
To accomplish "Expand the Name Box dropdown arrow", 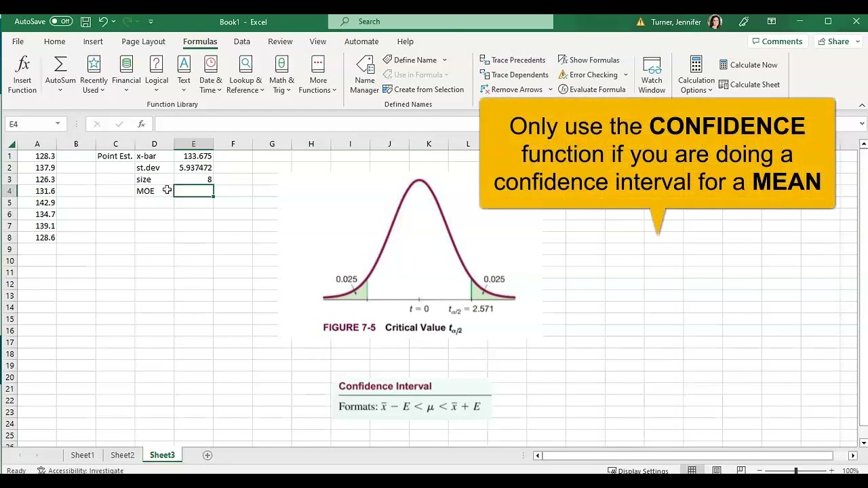I will 58,124.
